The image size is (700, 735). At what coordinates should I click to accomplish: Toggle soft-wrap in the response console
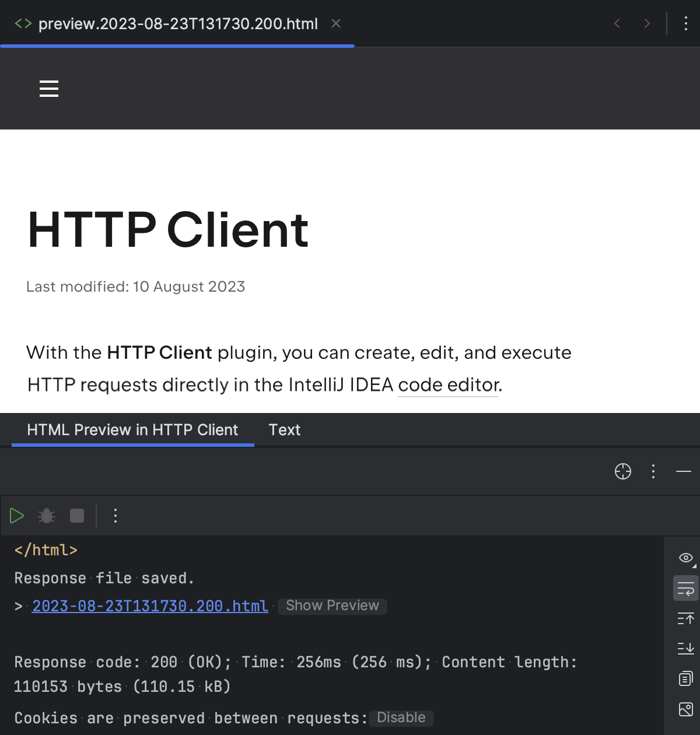[685, 588]
